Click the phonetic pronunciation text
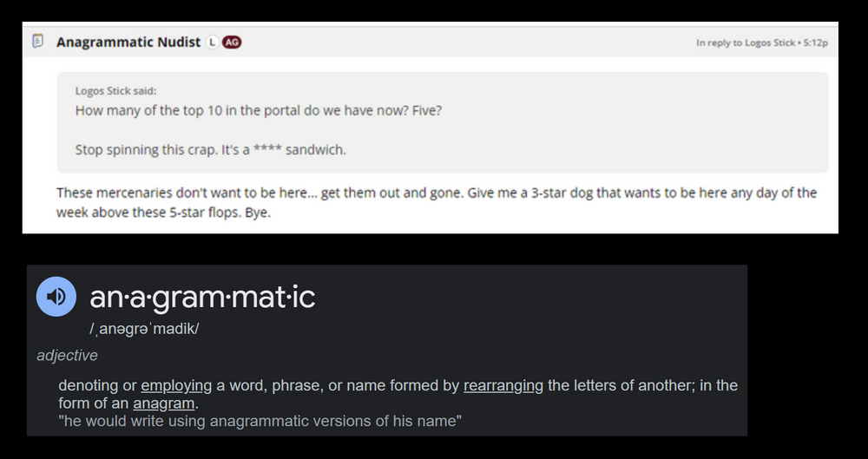Image resolution: width=868 pixels, height=459 pixels. 144,329
